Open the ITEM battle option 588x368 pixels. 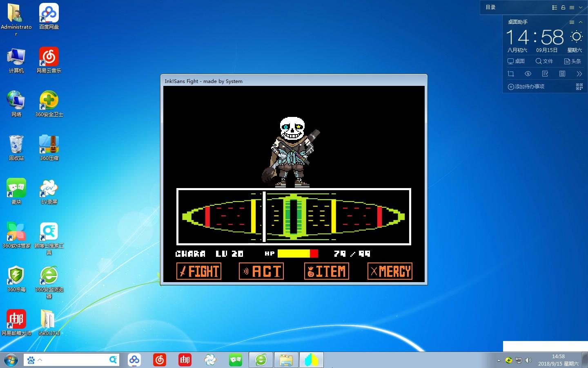tap(327, 271)
